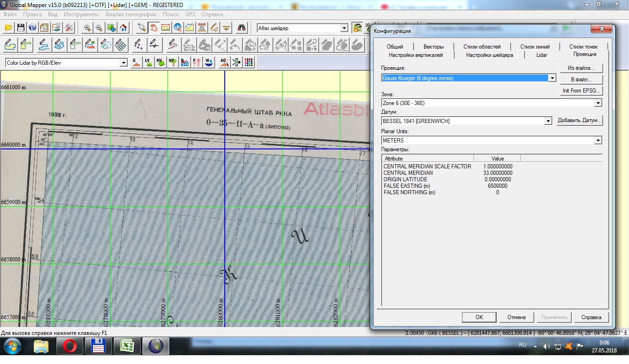Image resolution: width=629 pixels, height=364 pixels.
Task: Click the Path Profile tool icon
Action: [190, 28]
